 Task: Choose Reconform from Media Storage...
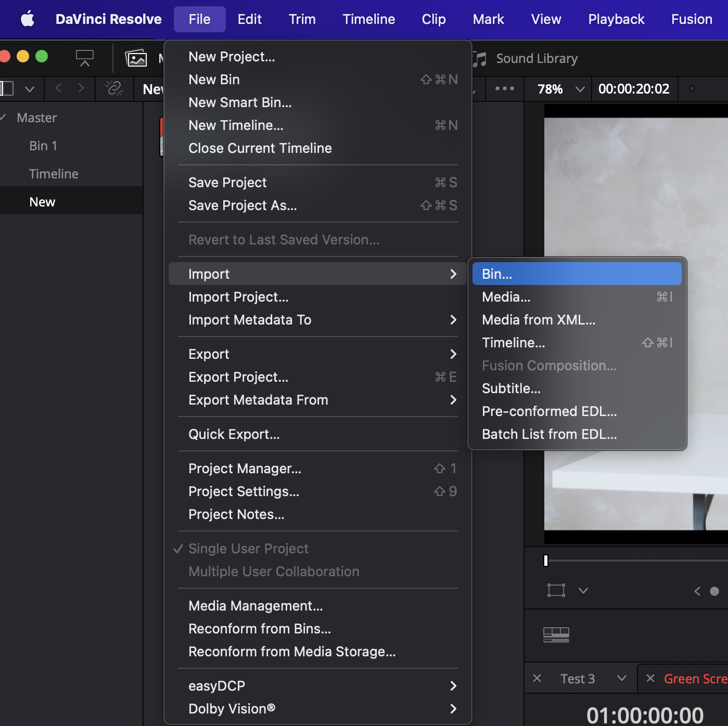[318, 652]
